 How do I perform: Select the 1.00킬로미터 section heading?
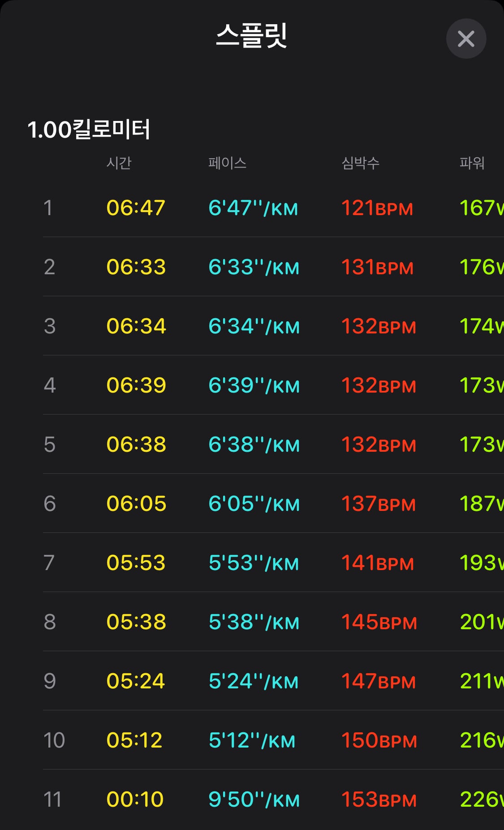click(x=89, y=130)
